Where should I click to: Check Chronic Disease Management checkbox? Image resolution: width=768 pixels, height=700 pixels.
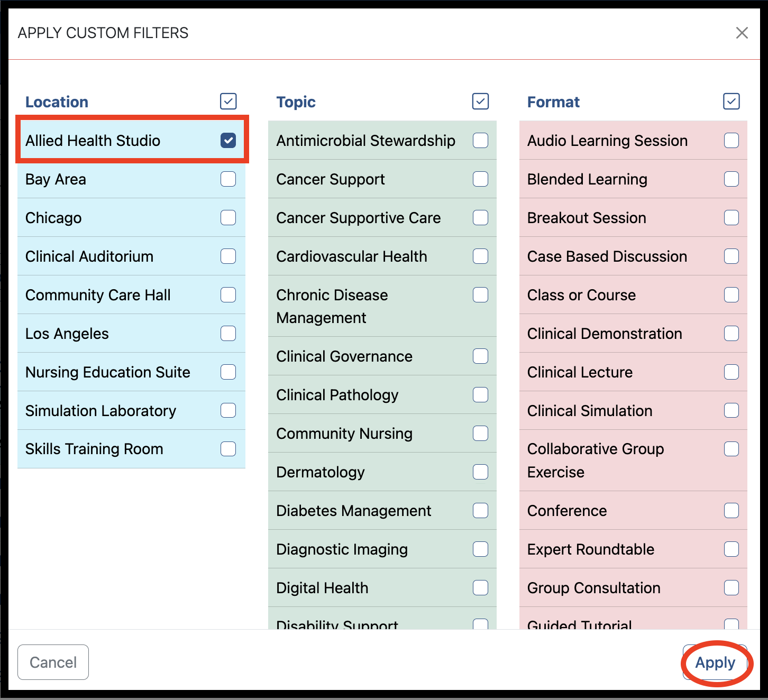[480, 295]
